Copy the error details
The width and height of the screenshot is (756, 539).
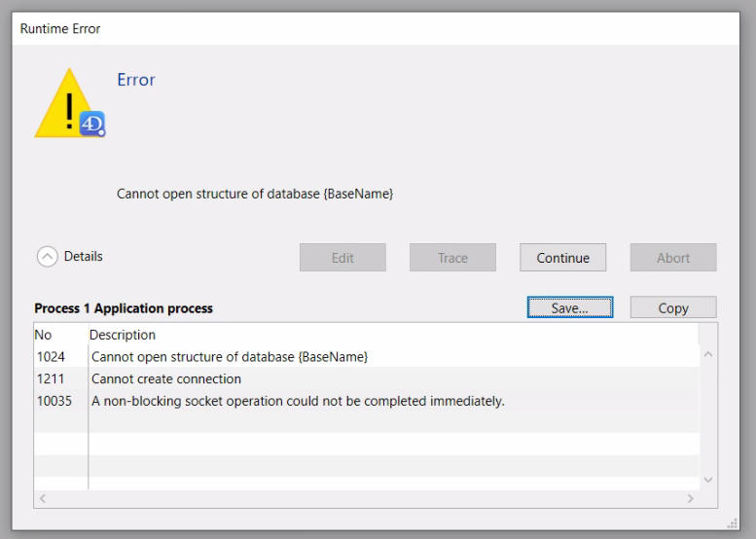(673, 307)
